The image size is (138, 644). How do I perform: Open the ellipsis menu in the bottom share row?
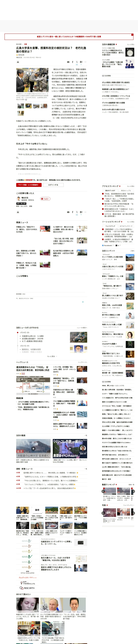tap(85, 212)
